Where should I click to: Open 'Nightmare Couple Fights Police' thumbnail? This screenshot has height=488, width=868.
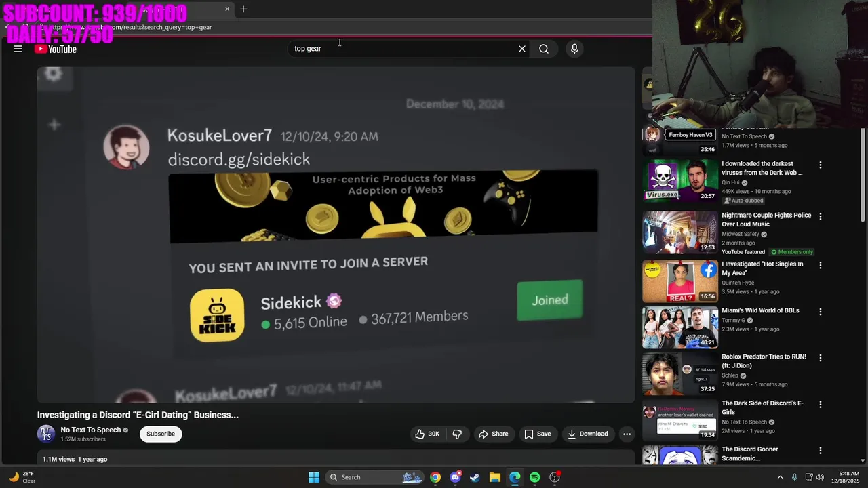[680, 232]
